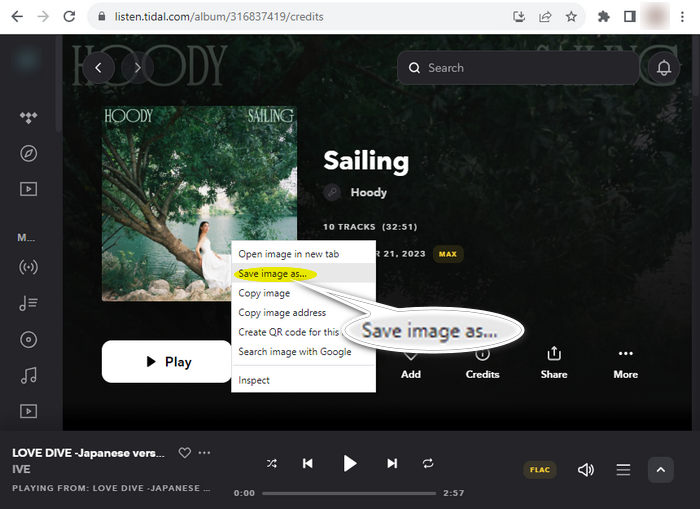Like the current track with heart

point(184,453)
